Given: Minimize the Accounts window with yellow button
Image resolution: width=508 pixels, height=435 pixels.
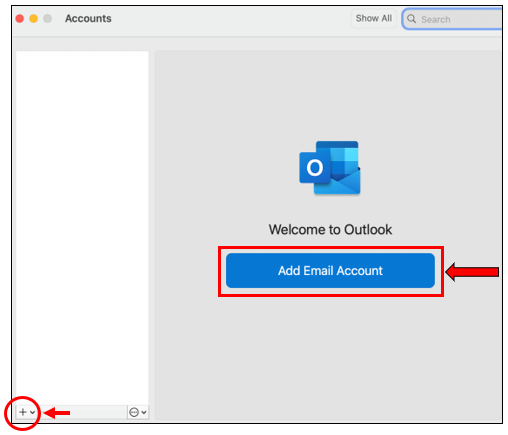Looking at the screenshot, I should point(34,18).
